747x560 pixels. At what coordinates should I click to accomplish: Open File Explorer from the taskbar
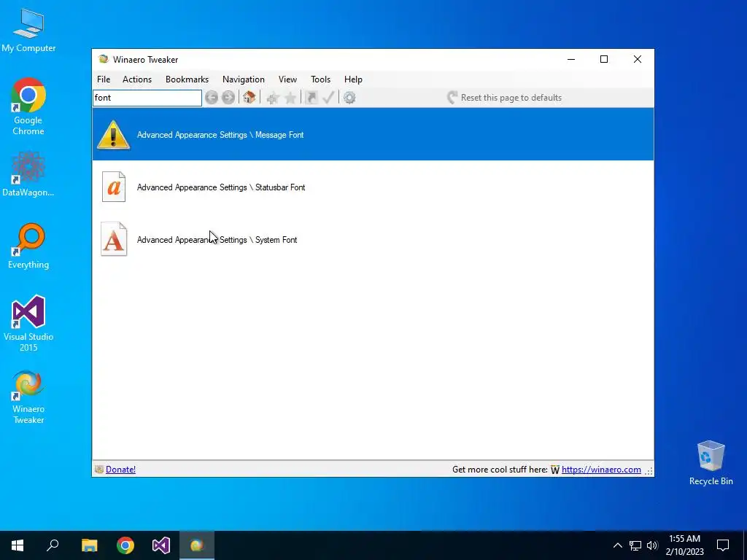click(x=89, y=545)
